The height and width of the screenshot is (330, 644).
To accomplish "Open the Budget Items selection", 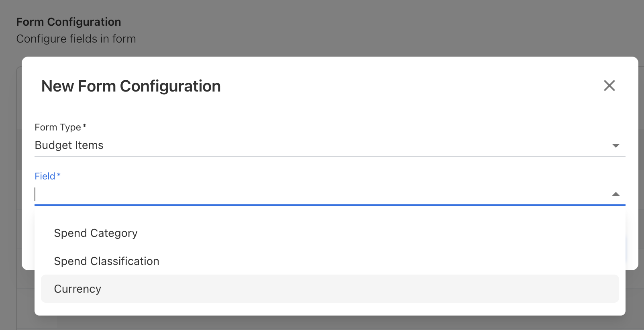I will (x=69, y=145).
